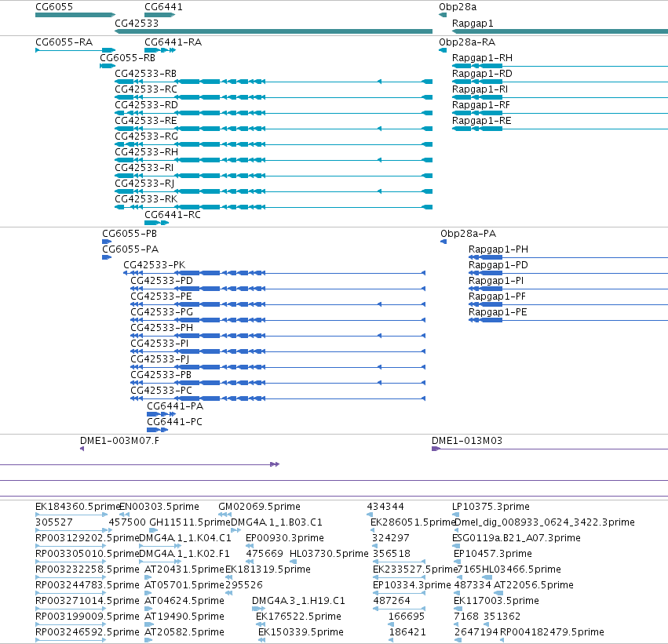Select transcript CG42533-RC label
The image size is (668, 644).
pos(146,89)
